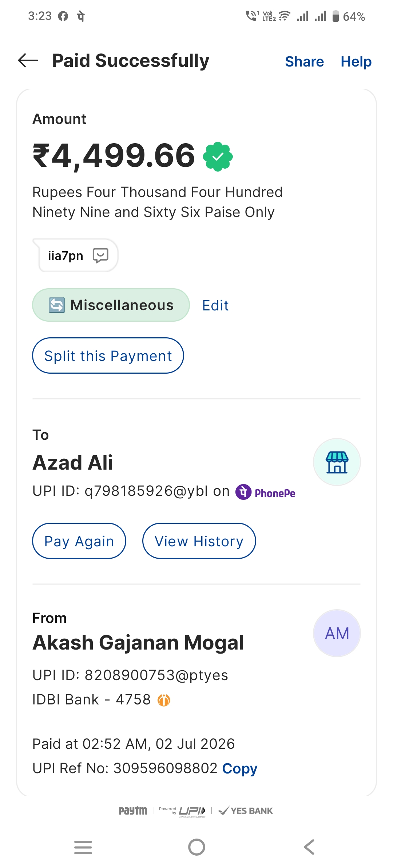
Task: Tap the IDBI Bank logo icon
Action: [x=164, y=700]
